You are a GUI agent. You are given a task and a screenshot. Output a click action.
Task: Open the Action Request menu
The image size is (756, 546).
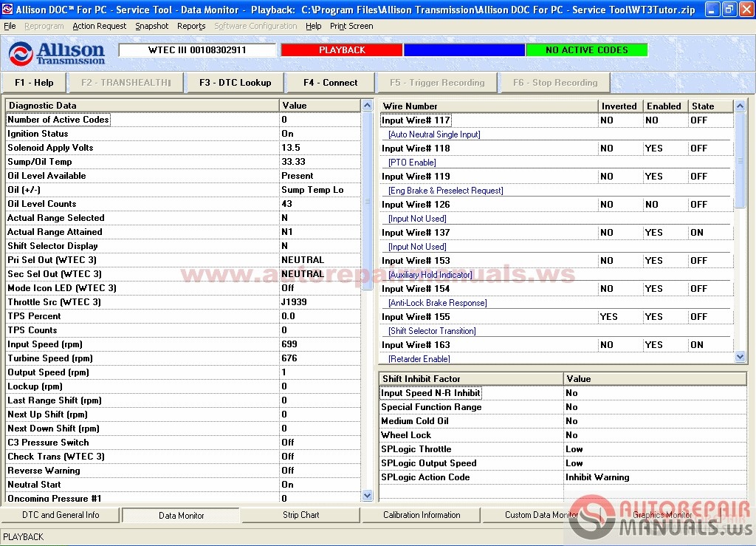click(x=100, y=25)
